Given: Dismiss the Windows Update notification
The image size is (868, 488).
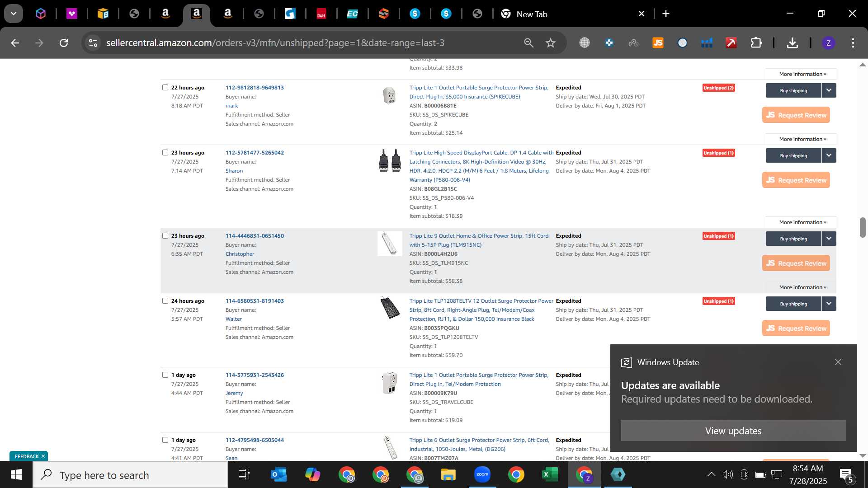Looking at the screenshot, I should [838, 362].
